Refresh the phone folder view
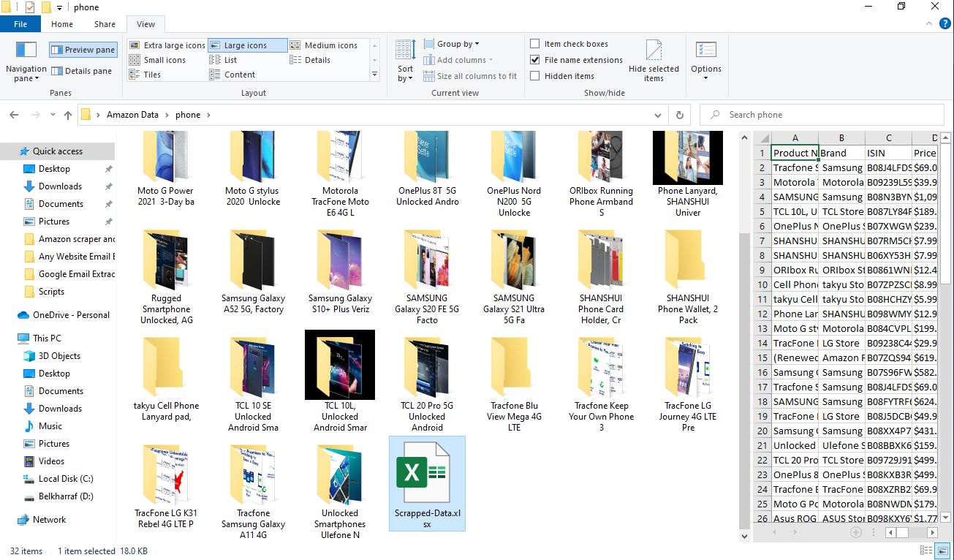Image resolution: width=954 pixels, height=560 pixels. tap(680, 115)
